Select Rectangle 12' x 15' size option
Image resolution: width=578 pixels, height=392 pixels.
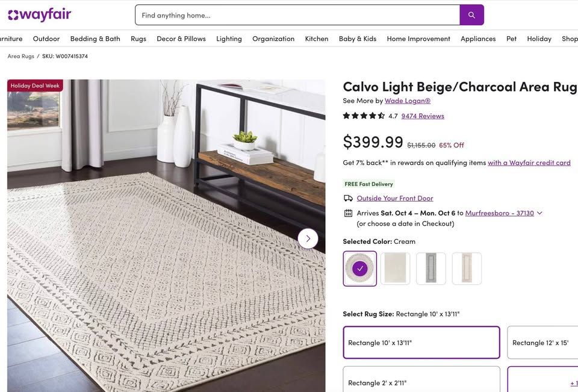click(542, 343)
